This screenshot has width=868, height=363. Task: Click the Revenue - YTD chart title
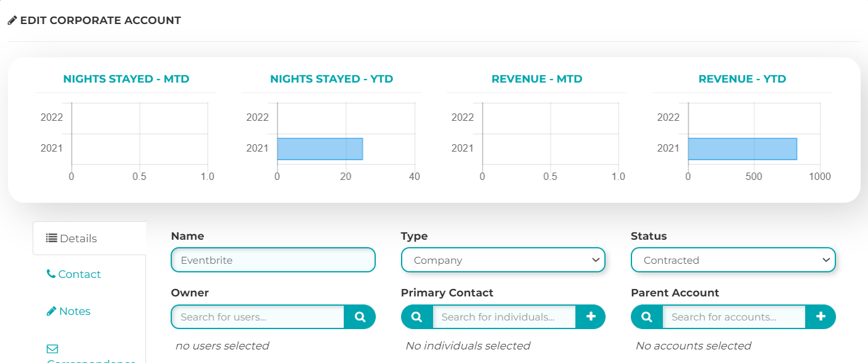[742, 79]
